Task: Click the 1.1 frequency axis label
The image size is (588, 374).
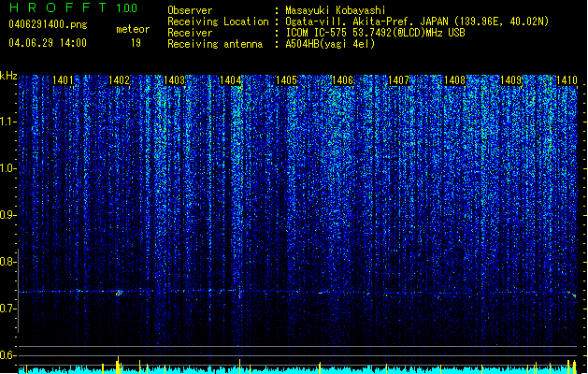Action: [x=7, y=122]
